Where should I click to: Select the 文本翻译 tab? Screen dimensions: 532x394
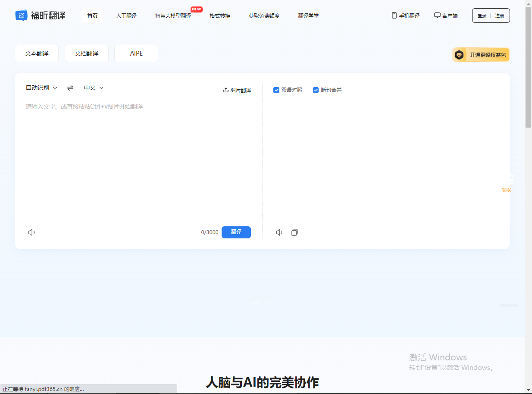37,53
